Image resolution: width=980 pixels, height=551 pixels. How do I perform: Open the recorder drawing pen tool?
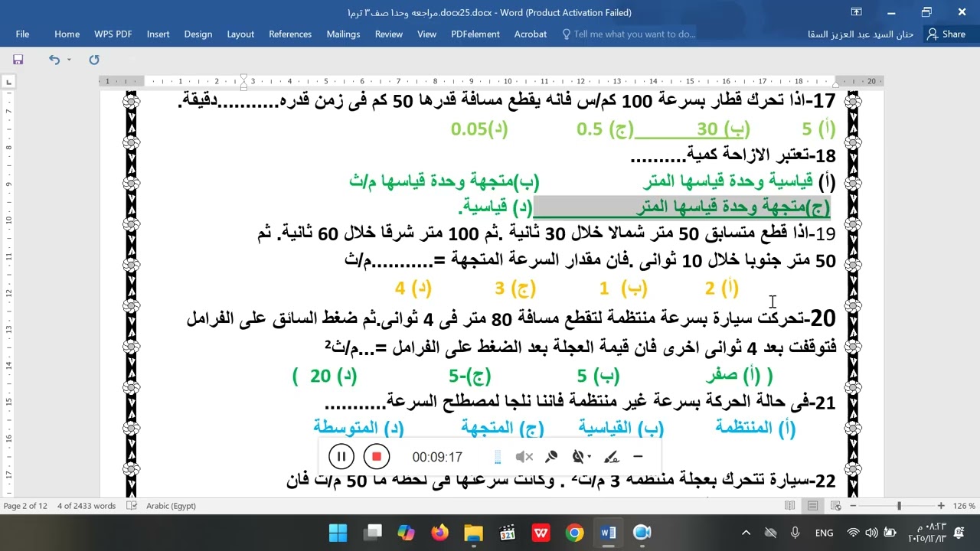coord(611,457)
